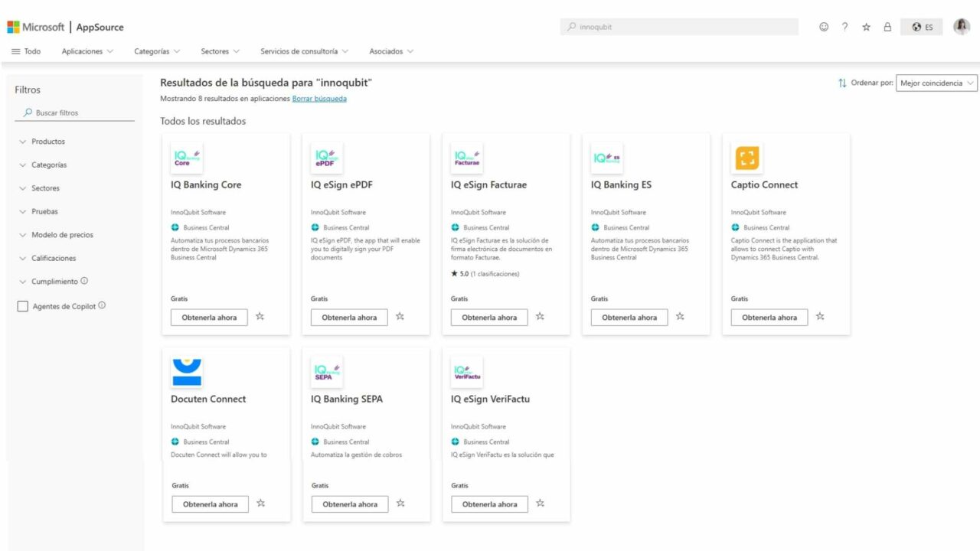Open the Aplicaciones menu
Viewport: 980px width, 551px height.
pyautogui.click(x=87, y=51)
